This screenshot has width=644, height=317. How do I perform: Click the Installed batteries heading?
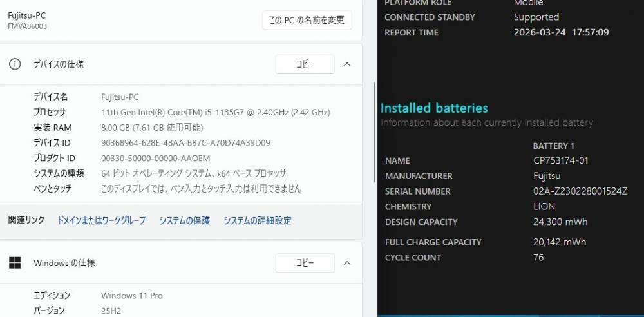point(434,108)
